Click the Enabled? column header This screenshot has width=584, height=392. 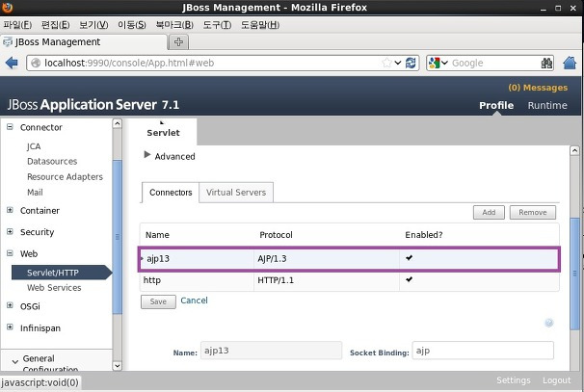[x=424, y=235]
